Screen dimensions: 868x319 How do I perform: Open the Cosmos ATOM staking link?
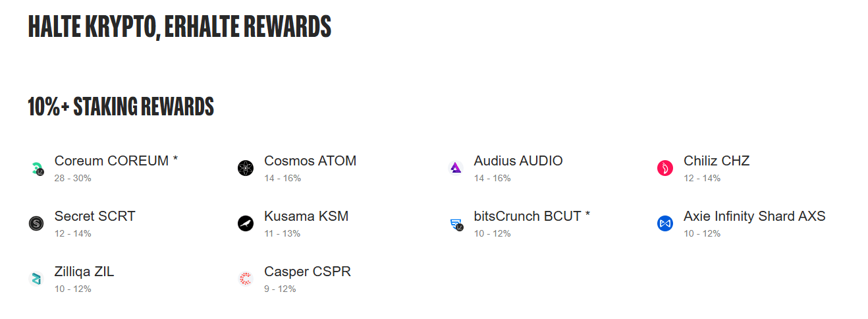(310, 161)
